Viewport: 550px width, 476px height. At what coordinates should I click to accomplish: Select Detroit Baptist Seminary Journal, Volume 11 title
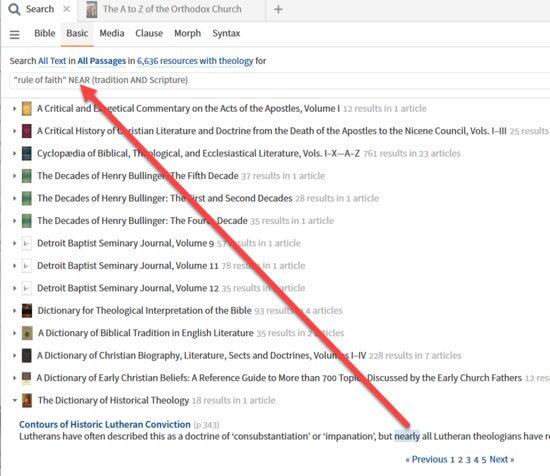click(x=128, y=266)
